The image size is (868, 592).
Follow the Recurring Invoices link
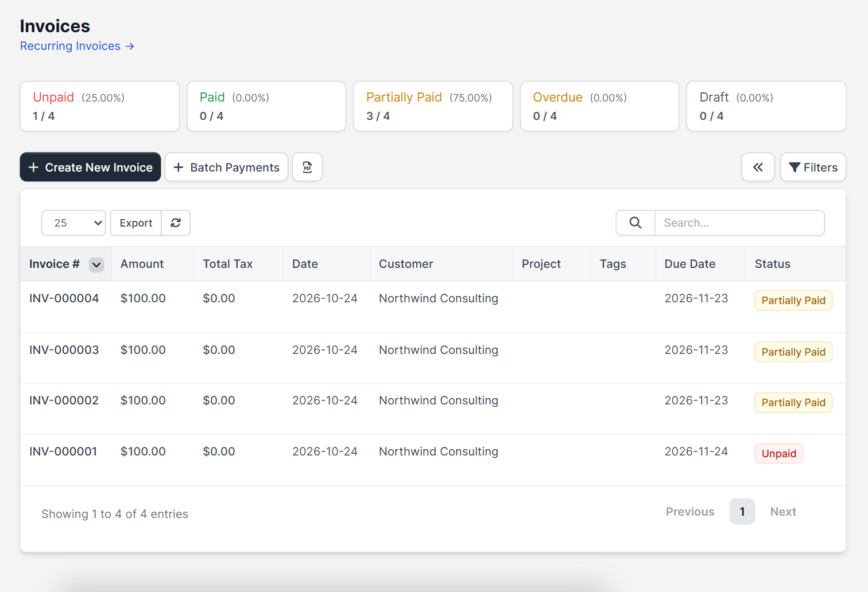(x=77, y=46)
